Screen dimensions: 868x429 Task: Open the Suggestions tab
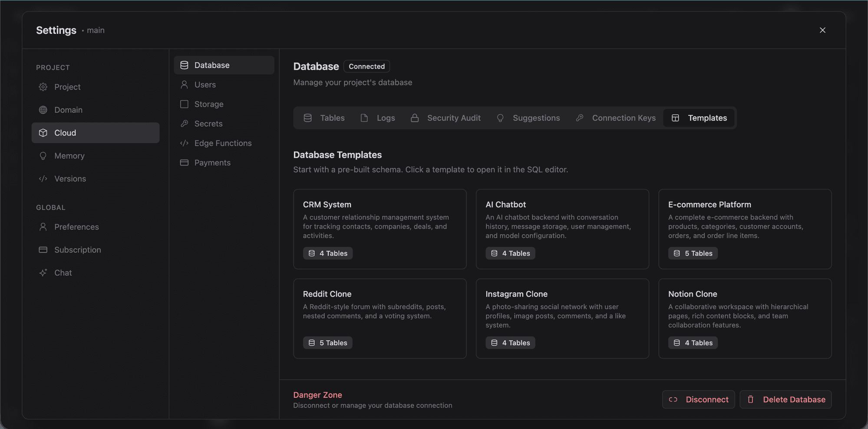[528, 118]
